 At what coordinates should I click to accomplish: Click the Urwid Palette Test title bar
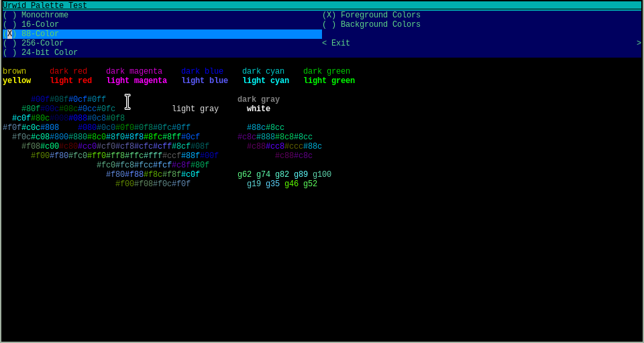[45, 5]
